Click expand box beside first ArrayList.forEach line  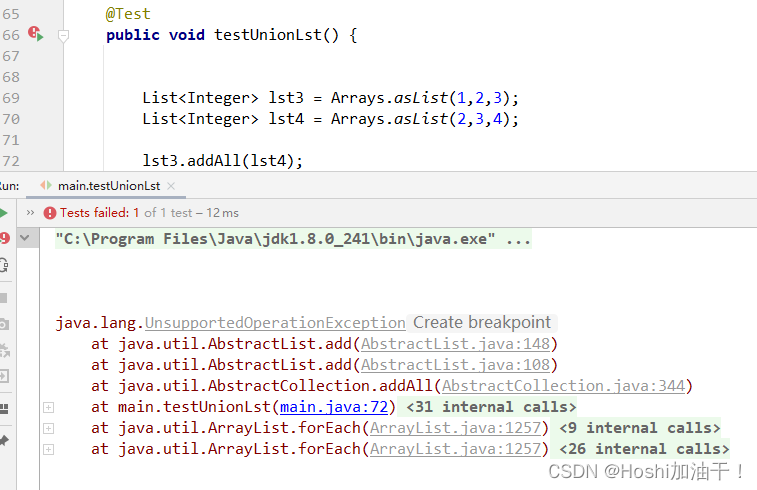(x=48, y=428)
